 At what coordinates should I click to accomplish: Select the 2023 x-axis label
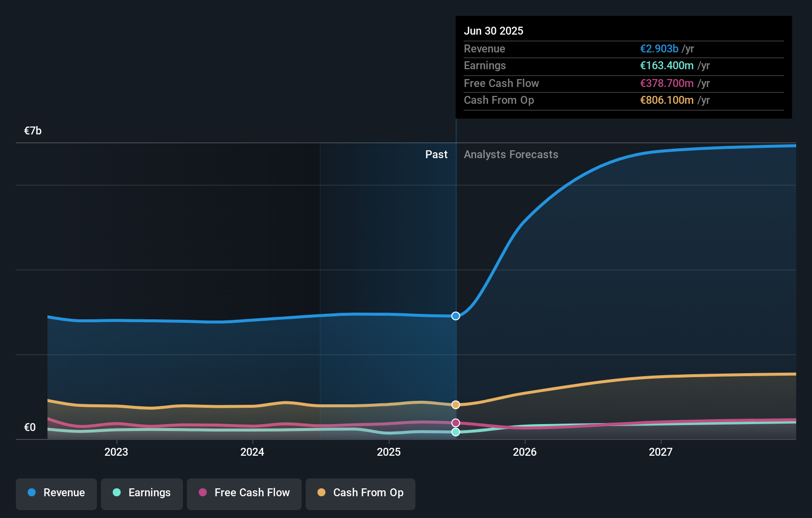(x=116, y=452)
